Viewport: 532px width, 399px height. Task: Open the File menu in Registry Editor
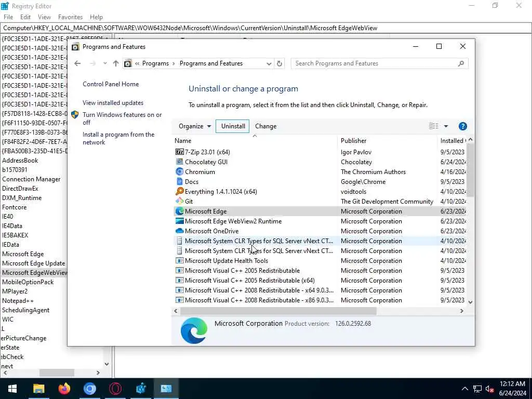8,17
